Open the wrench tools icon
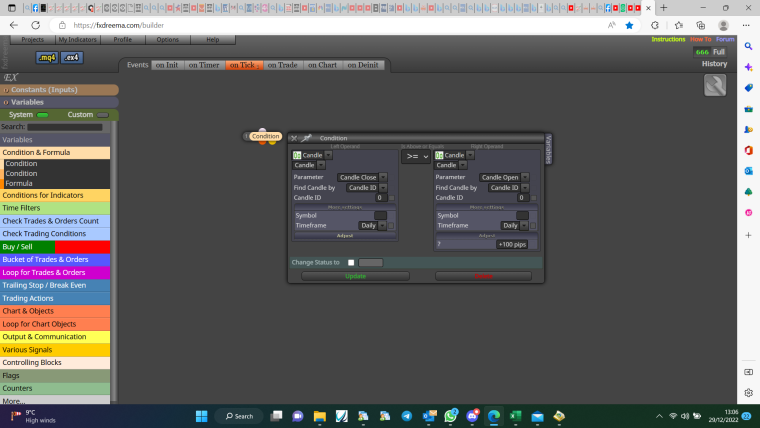Image resolution: width=760 pixels, height=428 pixels. pos(715,85)
